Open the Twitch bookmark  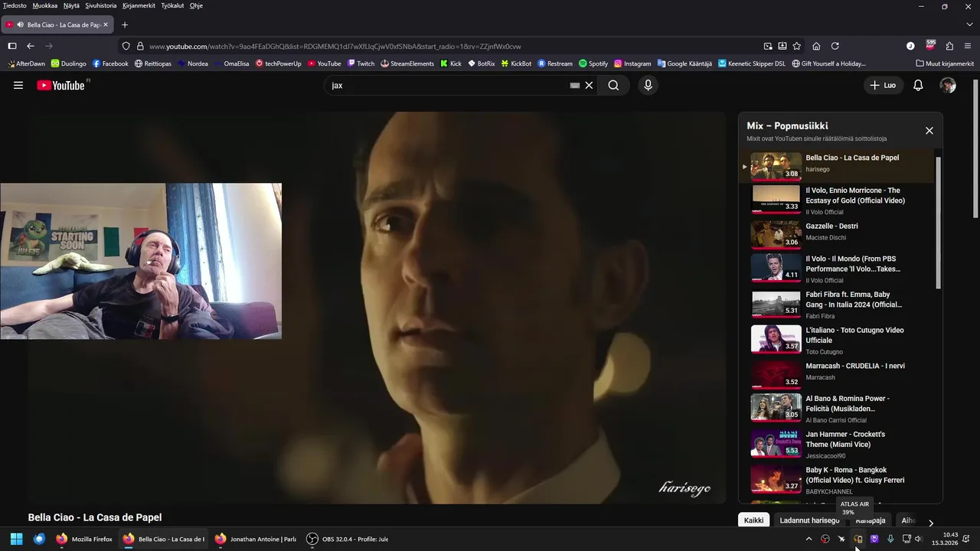(361, 64)
